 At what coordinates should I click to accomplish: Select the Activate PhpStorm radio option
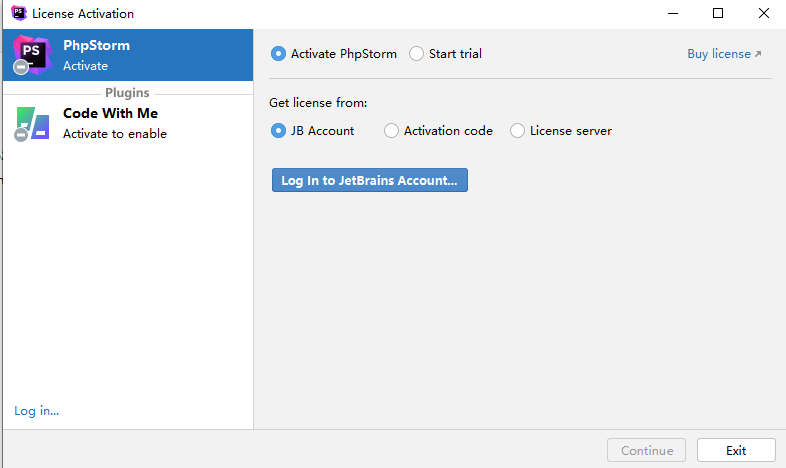(x=278, y=54)
